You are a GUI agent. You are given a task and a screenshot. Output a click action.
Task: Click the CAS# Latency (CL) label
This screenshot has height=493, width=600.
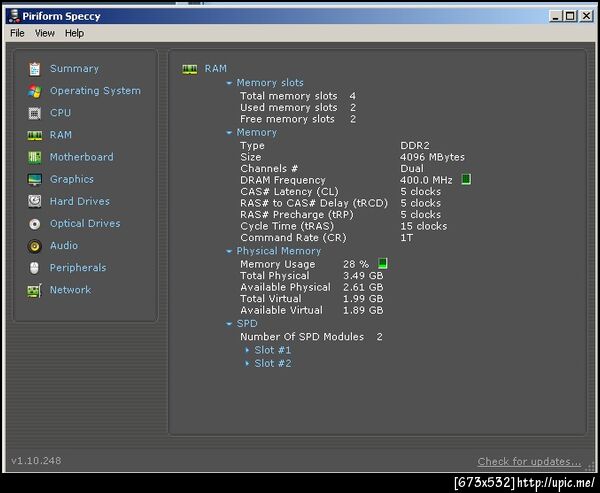pos(289,192)
